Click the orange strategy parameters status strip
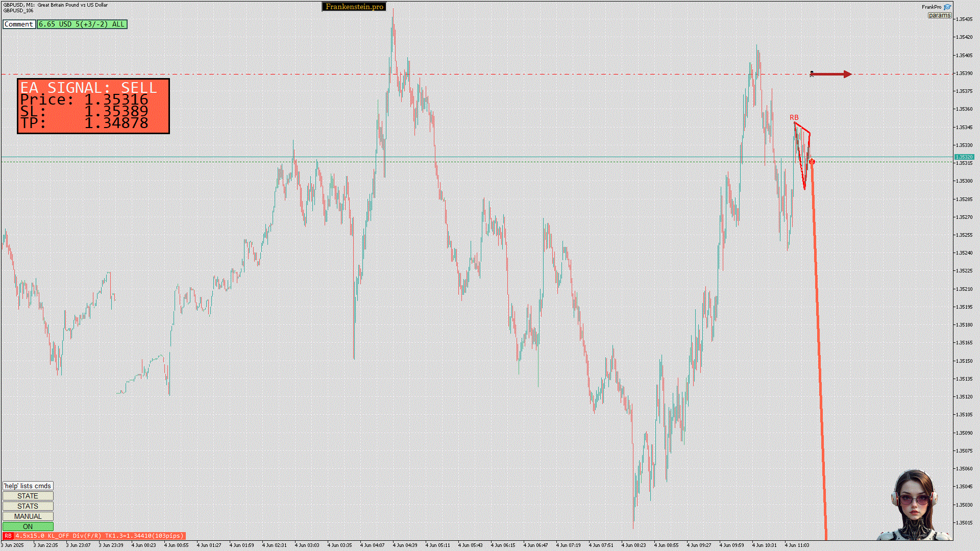 click(99, 536)
